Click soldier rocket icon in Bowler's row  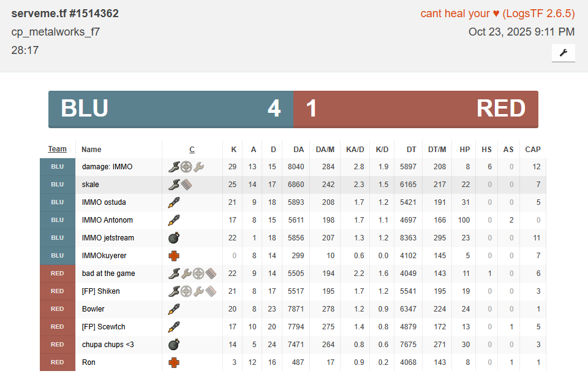174,309
